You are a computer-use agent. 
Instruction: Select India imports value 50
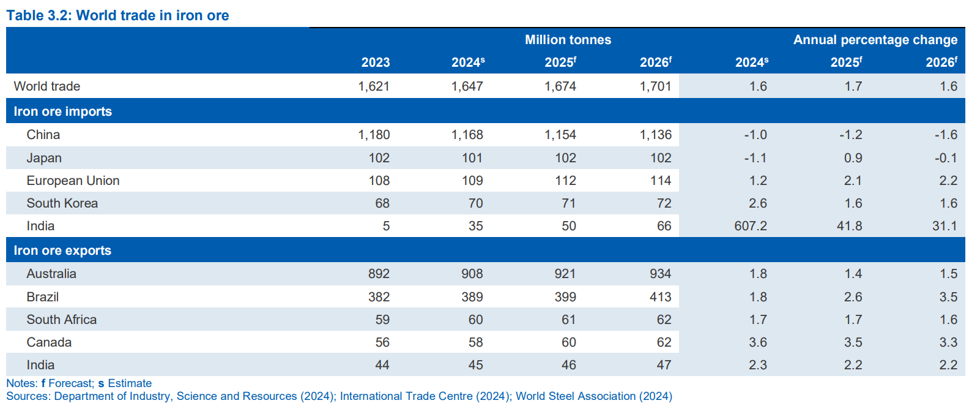coord(569,226)
